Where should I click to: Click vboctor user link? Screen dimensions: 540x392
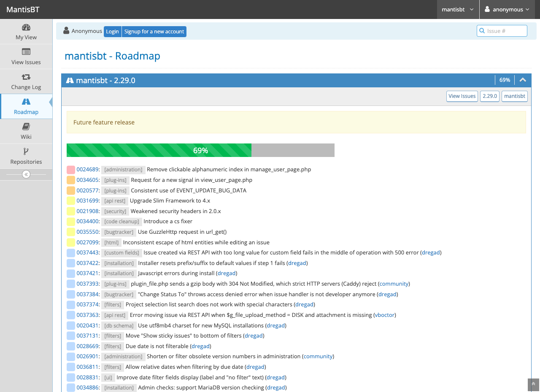pos(384,315)
